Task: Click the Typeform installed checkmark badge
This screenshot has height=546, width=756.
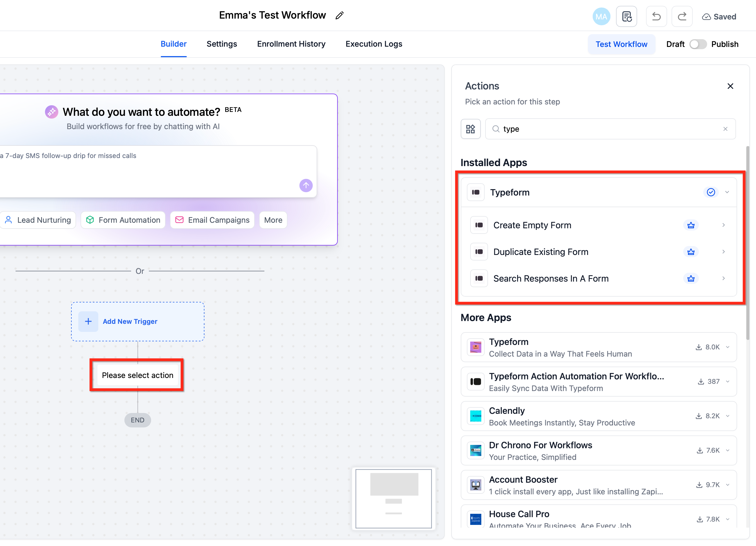Action: tap(711, 192)
